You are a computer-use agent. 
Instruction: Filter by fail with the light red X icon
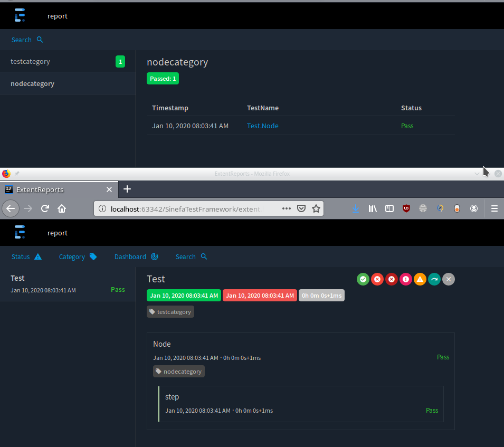coord(377,279)
